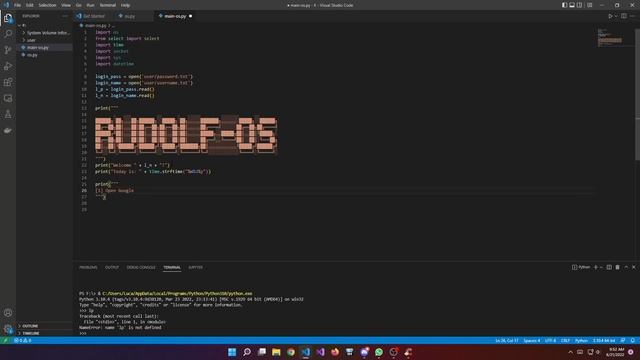Open the Help menu
This screenshot has width=640, height=360.
click(125, 5)
